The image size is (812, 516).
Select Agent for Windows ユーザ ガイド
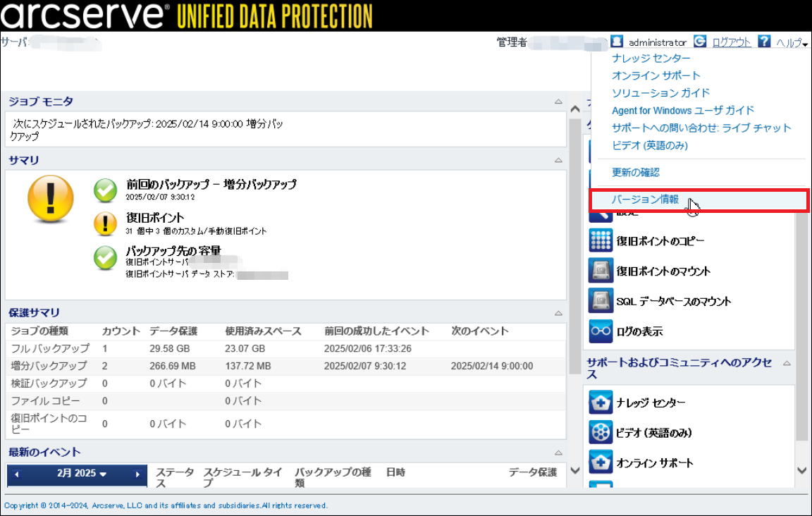click(682, 111)
